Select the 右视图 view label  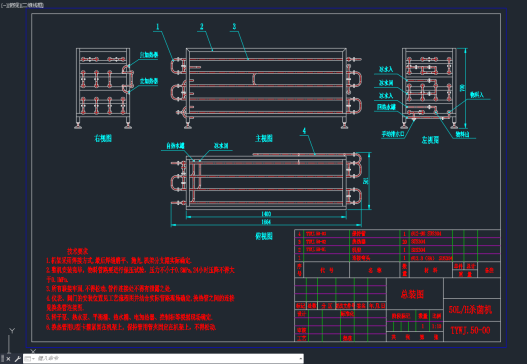click(103, 138)
